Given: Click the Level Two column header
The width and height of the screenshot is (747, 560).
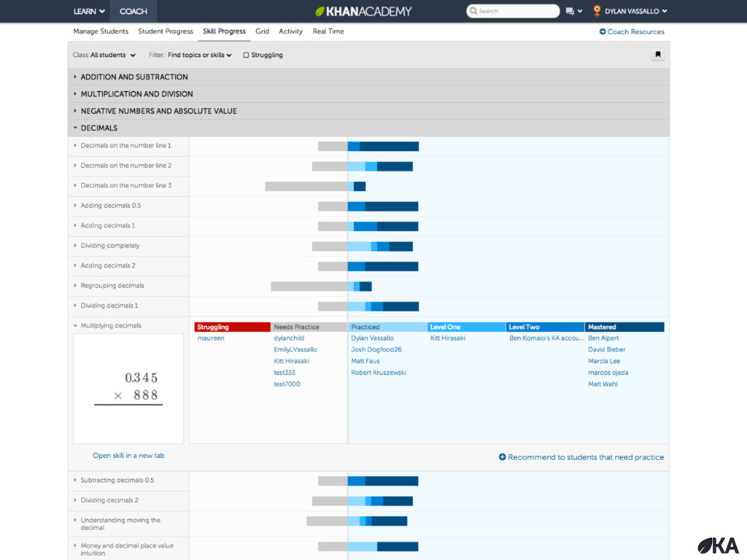Looking at the screenshot, I should pyautogui.click(x=545, y=327).
